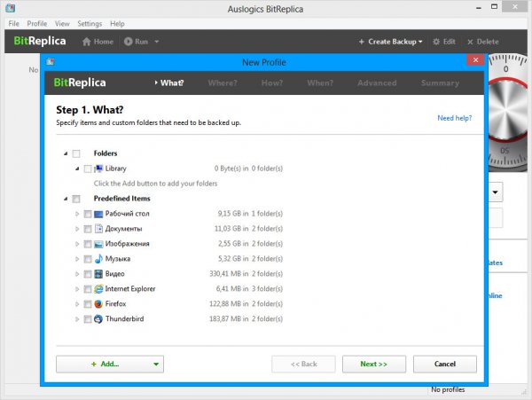Open the Settings menu
Screen dimensions: 532x400
[90, 23]
